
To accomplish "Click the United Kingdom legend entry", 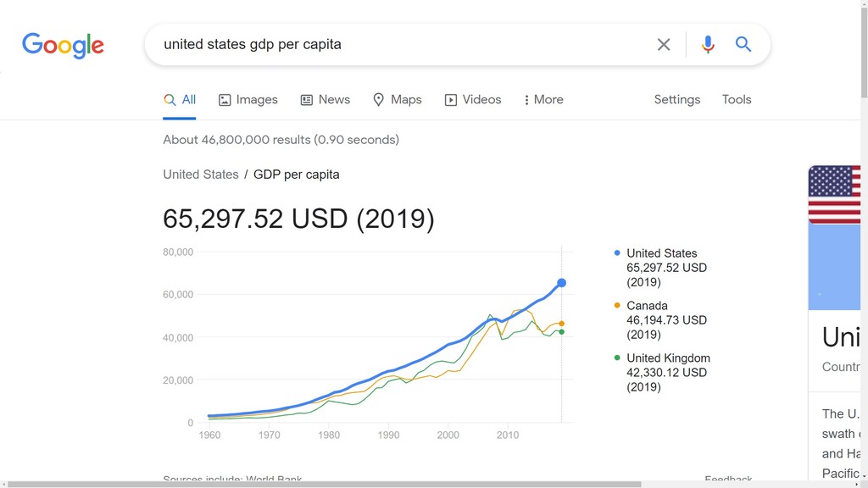I will pyautogui.click(x=668, y=358).
